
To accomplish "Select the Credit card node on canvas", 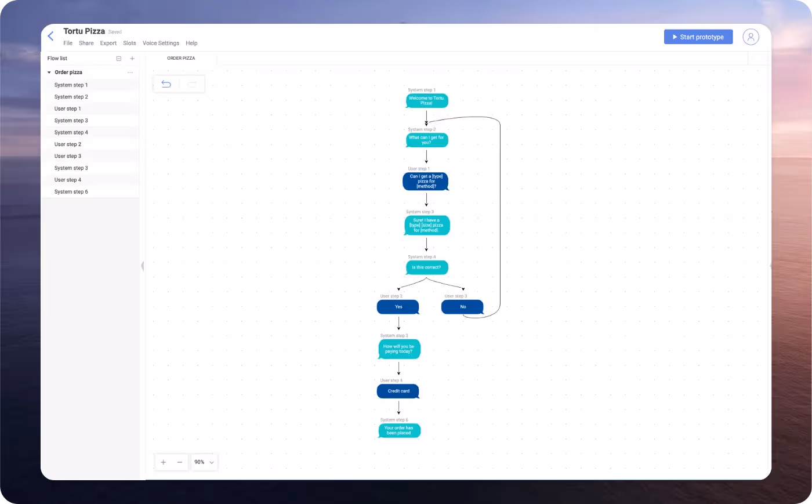I will [398, 391].
